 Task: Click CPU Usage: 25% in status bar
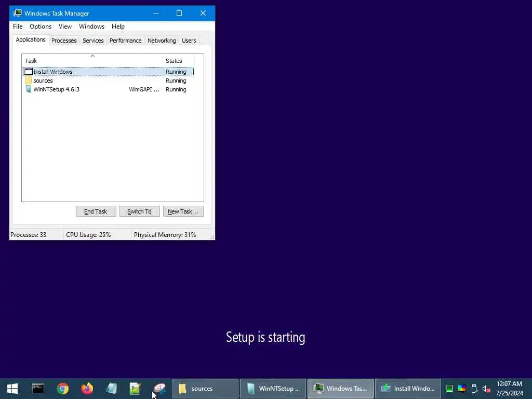(88, 235)
